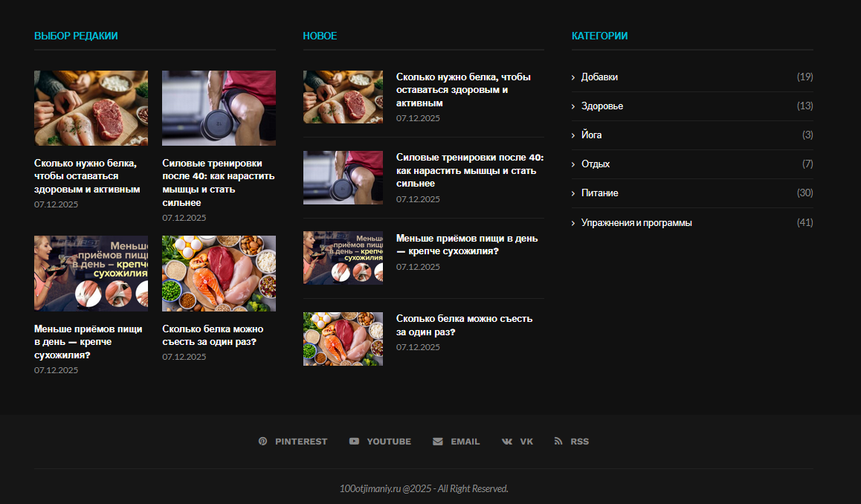Click the RSS feed icon in the footer
Viewport: 861px width, 504px height.
(558, 442)
